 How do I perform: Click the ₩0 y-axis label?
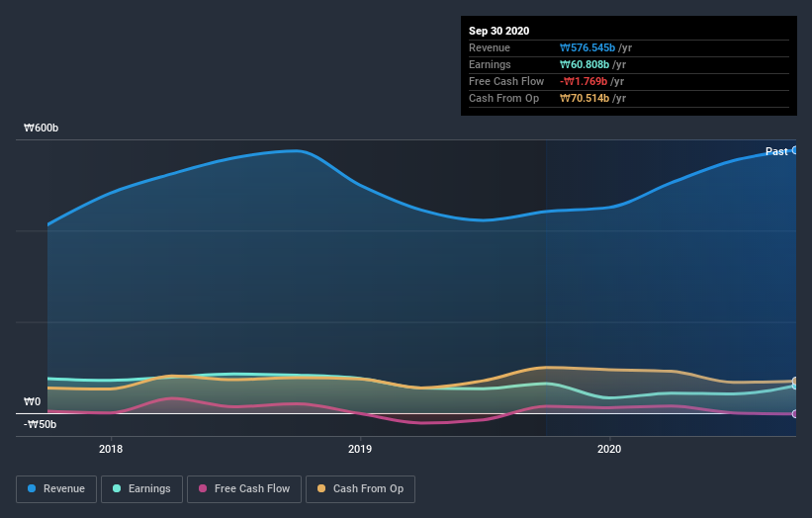32,401
